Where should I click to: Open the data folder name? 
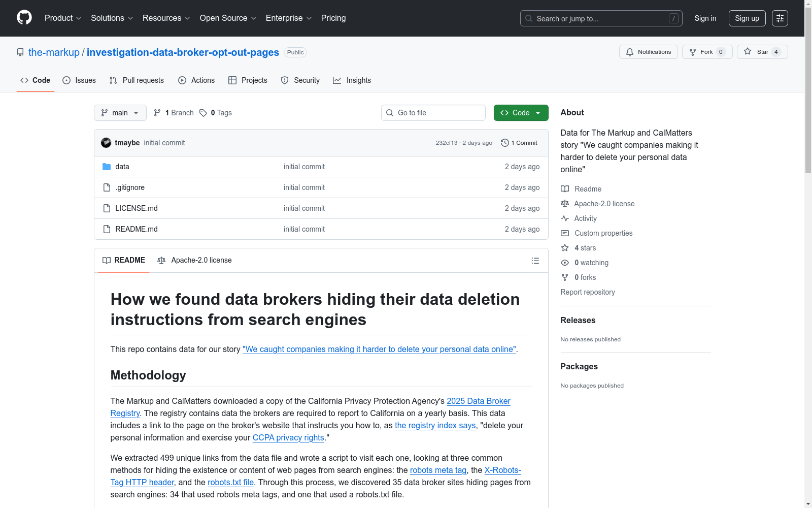[122, 167]
